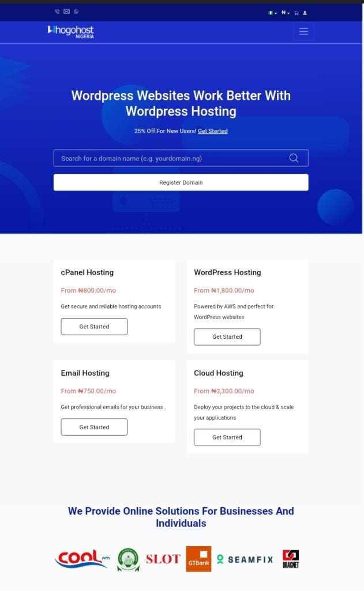Click the email envelope icon

click(66, 12)
